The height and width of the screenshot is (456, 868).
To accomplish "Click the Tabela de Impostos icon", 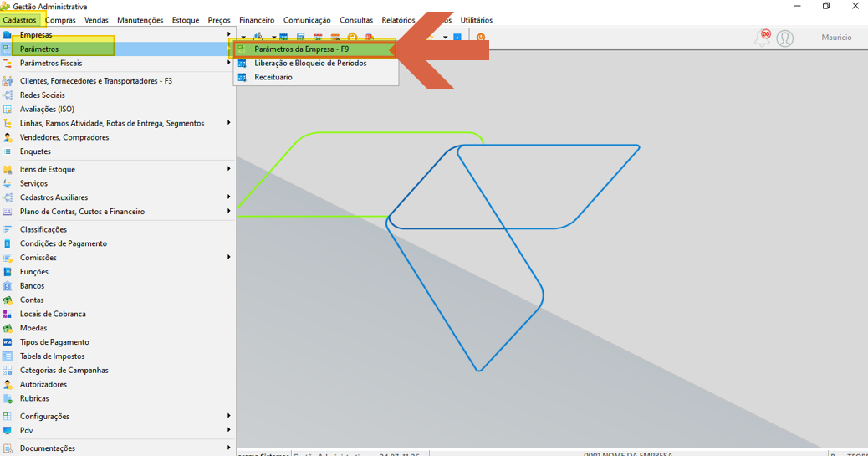I will (8, 356).
